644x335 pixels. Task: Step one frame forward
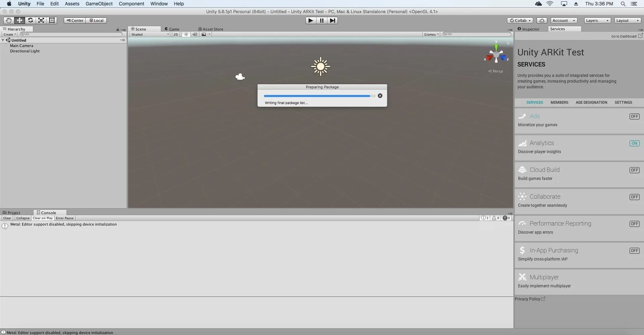pyautogui.click(x=332, y=20)
